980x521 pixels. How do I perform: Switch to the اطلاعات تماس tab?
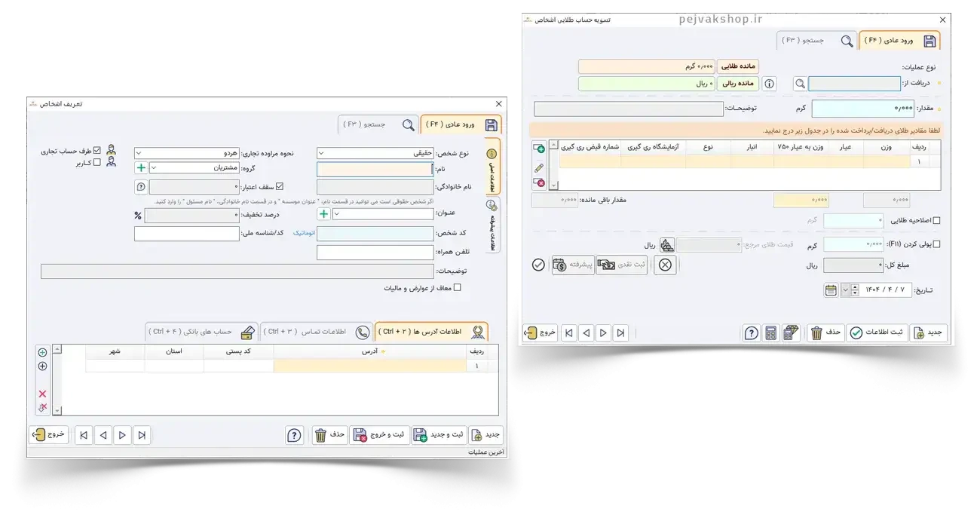pyautogui.click(x=317, y=332)
